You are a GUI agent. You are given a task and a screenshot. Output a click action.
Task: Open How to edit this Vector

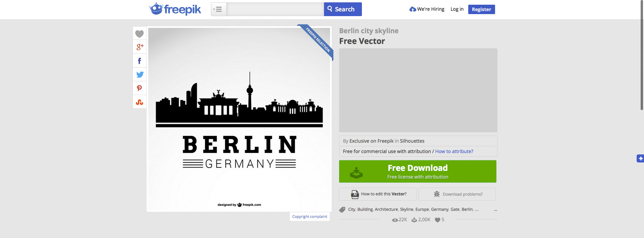[x=378, y=194]
